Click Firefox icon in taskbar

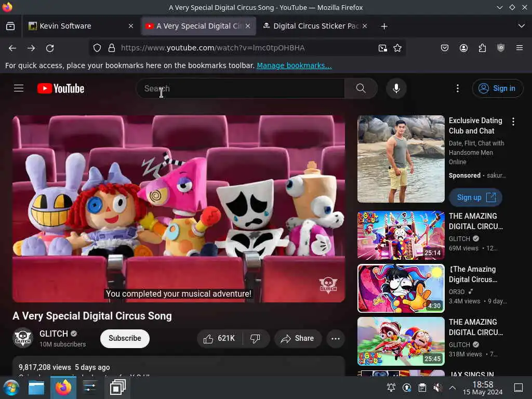[x=63, y=388]
